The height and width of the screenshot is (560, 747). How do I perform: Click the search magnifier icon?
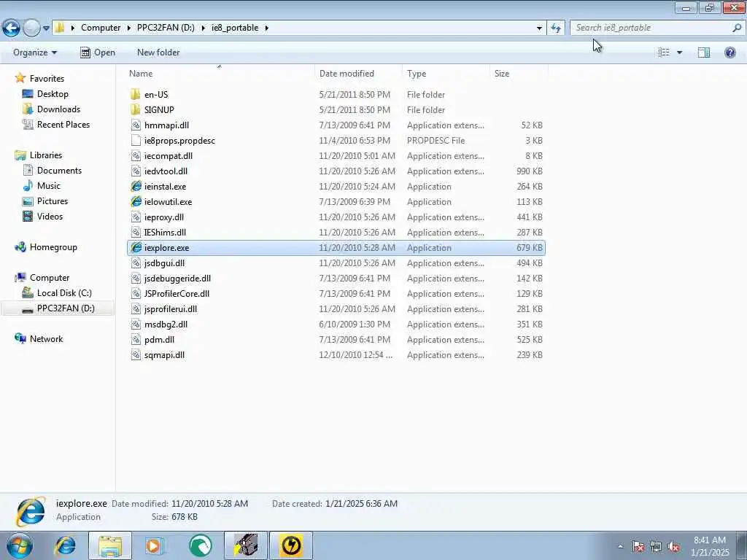(737, 28)
